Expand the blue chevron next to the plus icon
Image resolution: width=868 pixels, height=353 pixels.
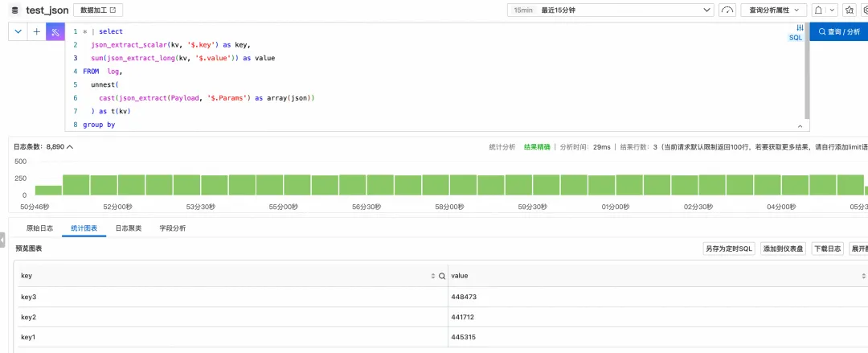click(x=18, y=32)
